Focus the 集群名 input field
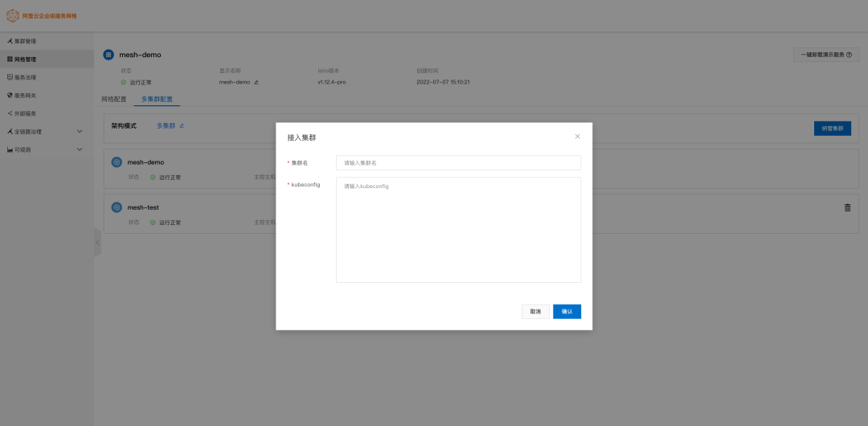The width and height of the screenshot is (868, 426). pos(458,163)
